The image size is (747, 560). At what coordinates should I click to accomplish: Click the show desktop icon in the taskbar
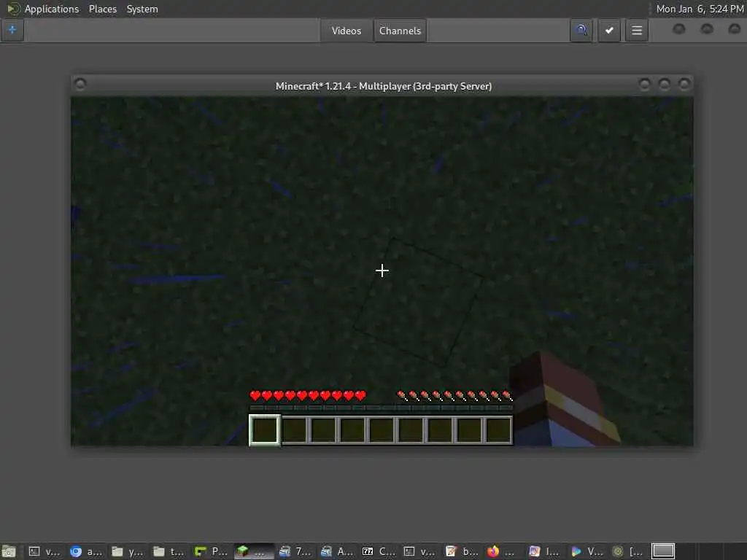[9, 551]
